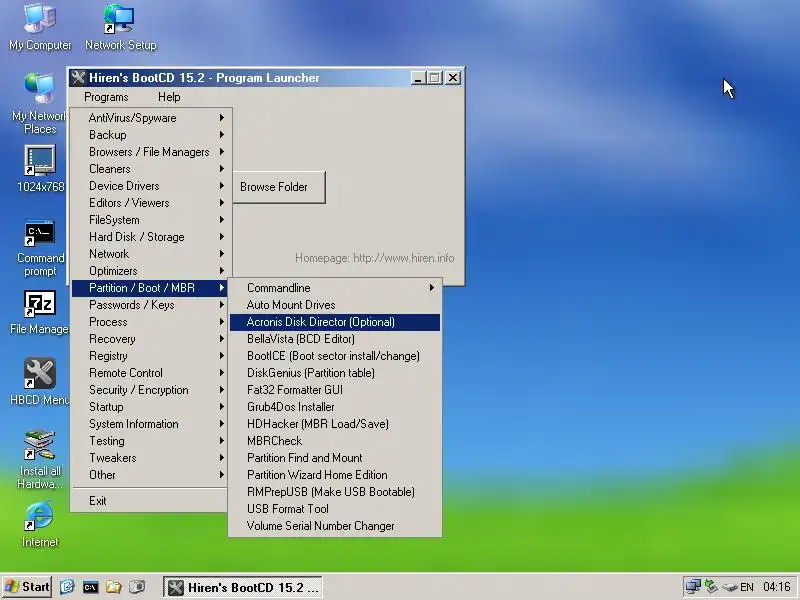The height and width of the screenshot is (600, 800).
Task: Expand AntiVirus/Spyware submenu
Action: pos(149,118)
